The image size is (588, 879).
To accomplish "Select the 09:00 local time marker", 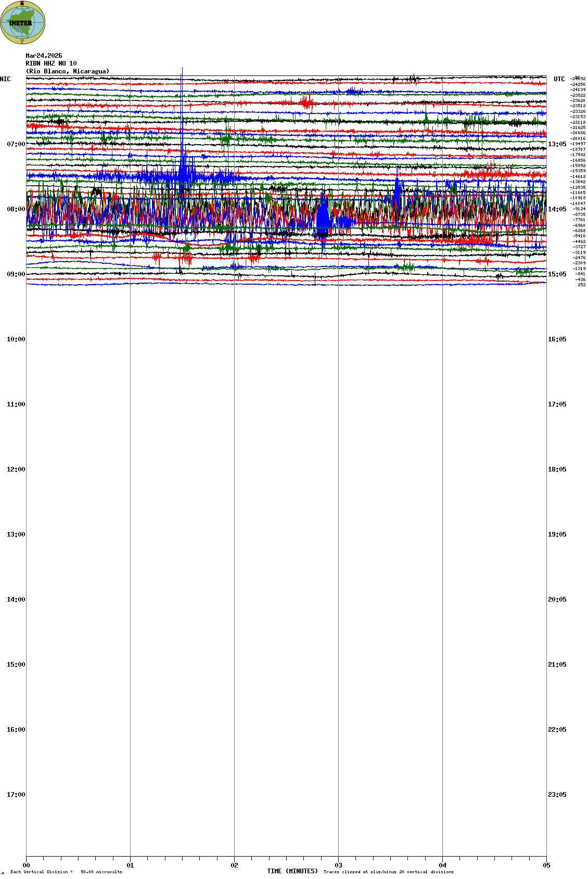I will point(16,274).
